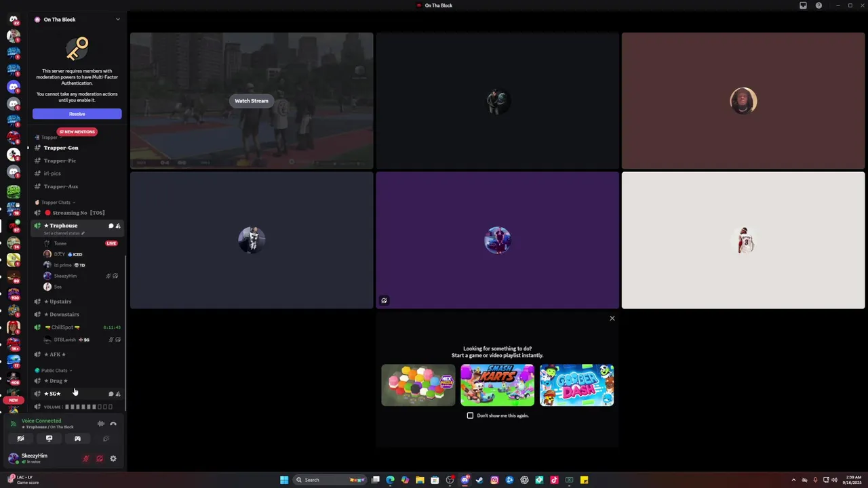868x488 pixels.
Task: Select the white-background participant tile
Action: click(743, 240)
